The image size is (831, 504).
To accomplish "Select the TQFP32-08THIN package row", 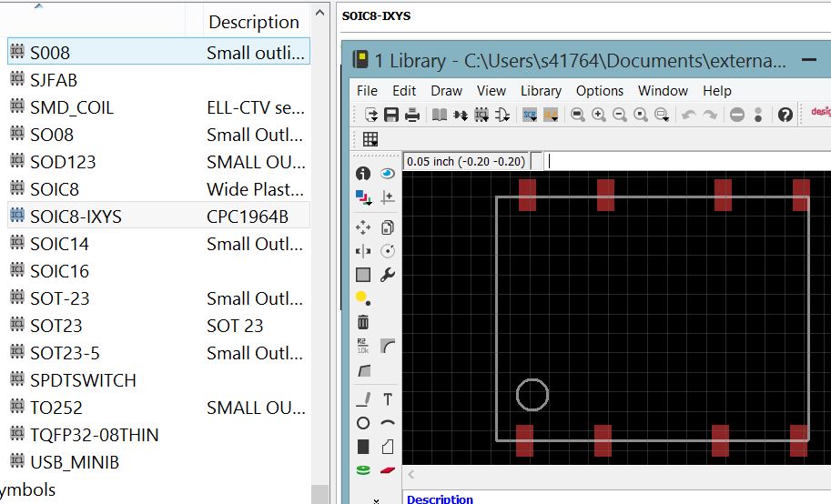I will click(158, 435).
